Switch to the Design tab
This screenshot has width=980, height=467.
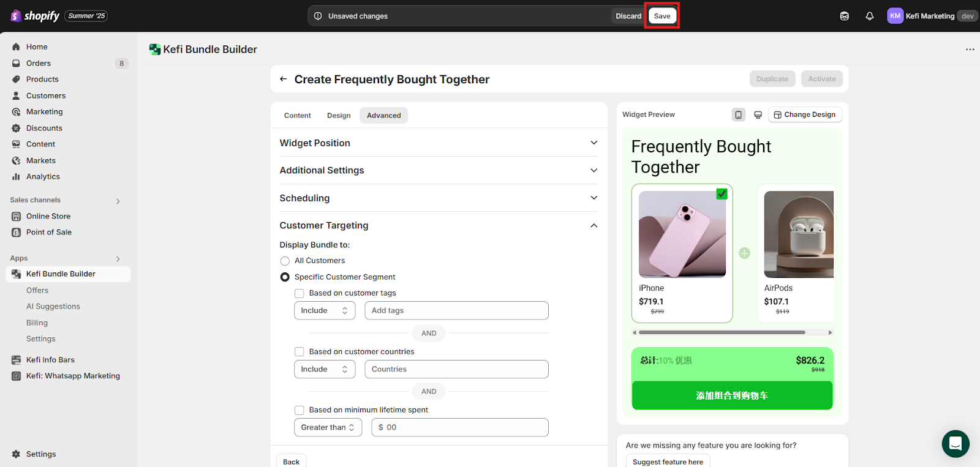pyautogui.click(x=339, y=115)
